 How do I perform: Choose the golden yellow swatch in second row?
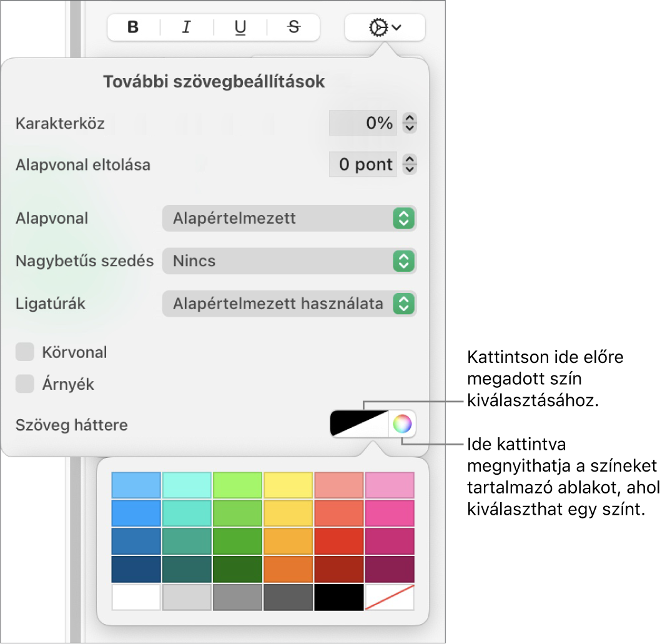click(288, 513)
